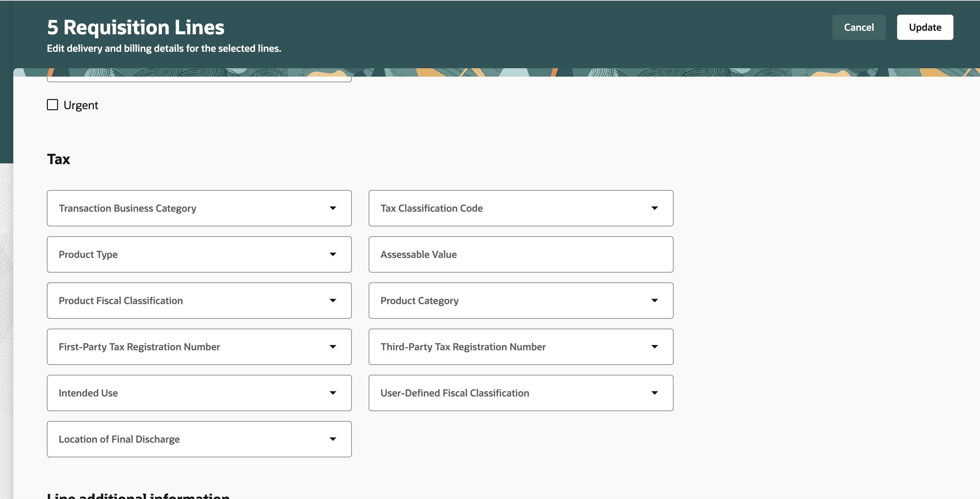
Task: Open Third-Party Tax Registration Number arrow
Action: pyautogui.click(x=654, y=347)
